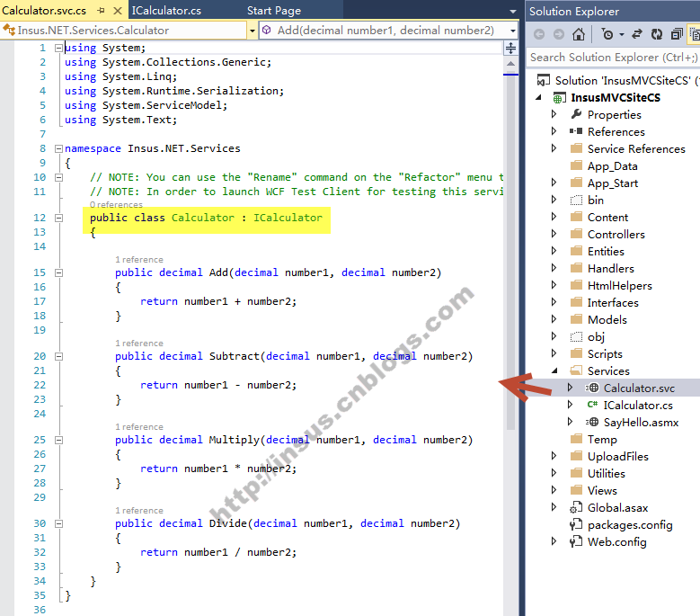Viewport: 700px width, 616px height.
Task: Click the Calculator.svc web service icon
Action: pos(592,388)
